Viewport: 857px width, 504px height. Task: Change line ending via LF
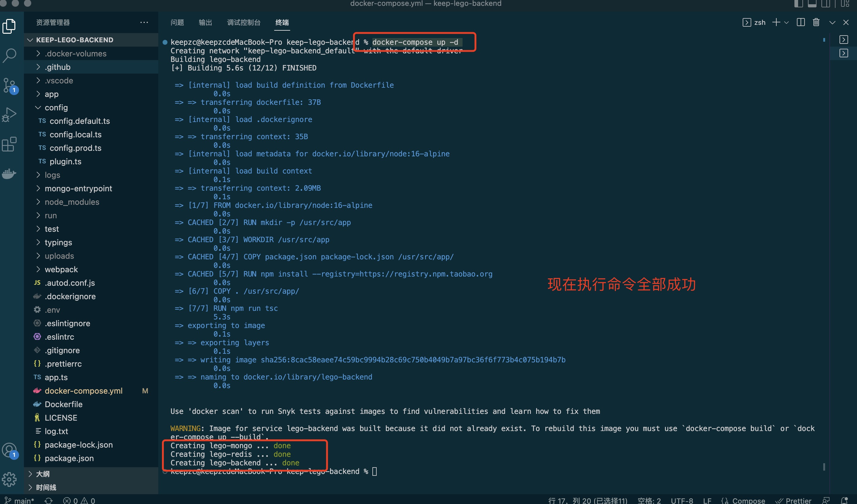tap(707, 500)
